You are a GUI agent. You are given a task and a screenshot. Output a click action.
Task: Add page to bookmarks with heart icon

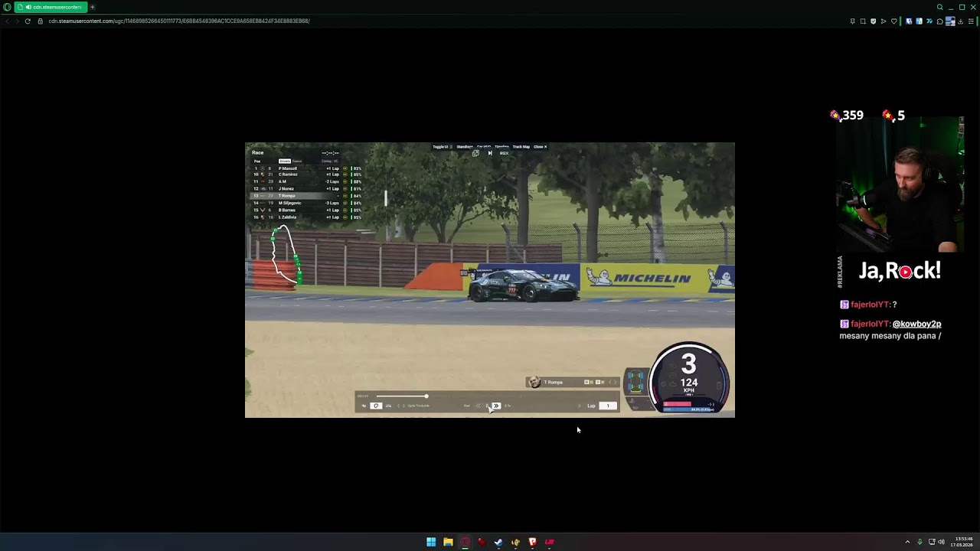point(893,21)
